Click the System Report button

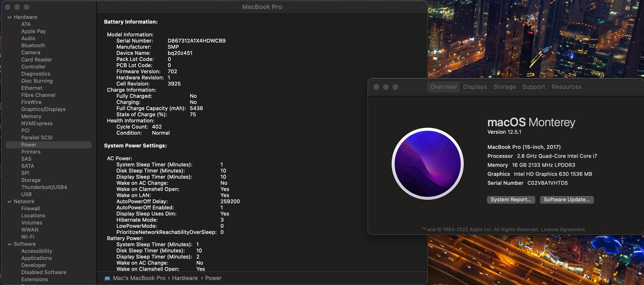(x=511, y=200)
